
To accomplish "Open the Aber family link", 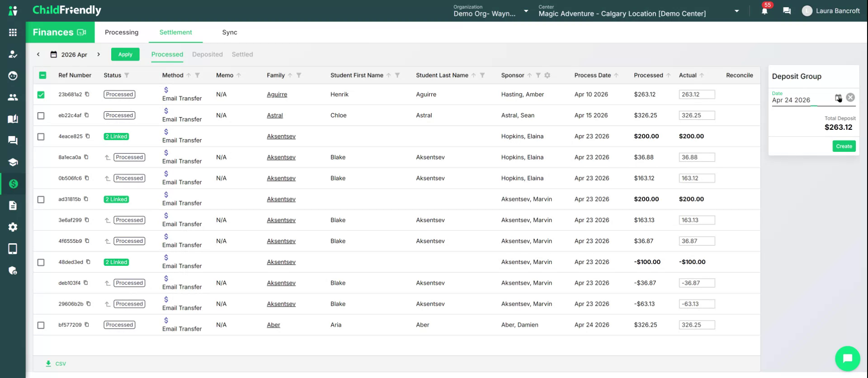I will [274, 325].
